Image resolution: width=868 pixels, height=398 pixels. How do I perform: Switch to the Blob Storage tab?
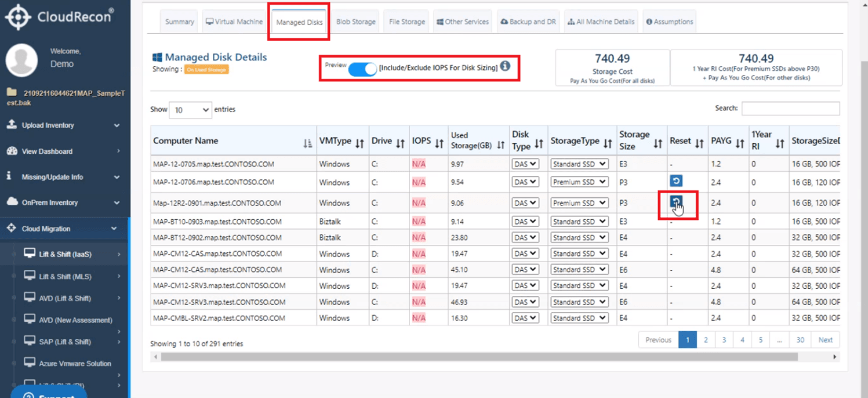[356, 22]
